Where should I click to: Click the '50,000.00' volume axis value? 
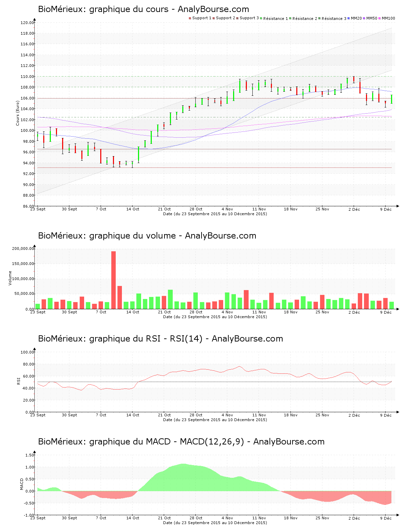coord(24,294)
